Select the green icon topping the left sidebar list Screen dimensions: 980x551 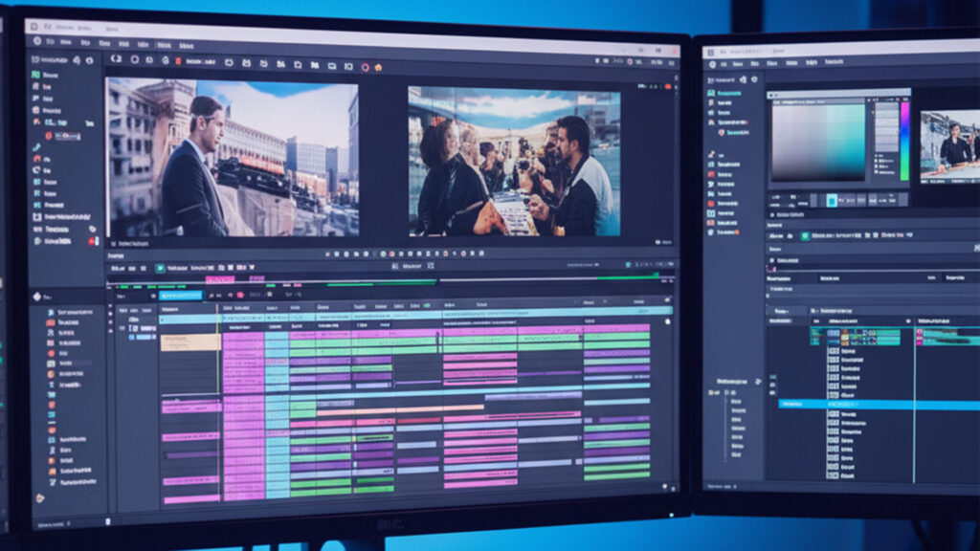[x=36, y=73]
